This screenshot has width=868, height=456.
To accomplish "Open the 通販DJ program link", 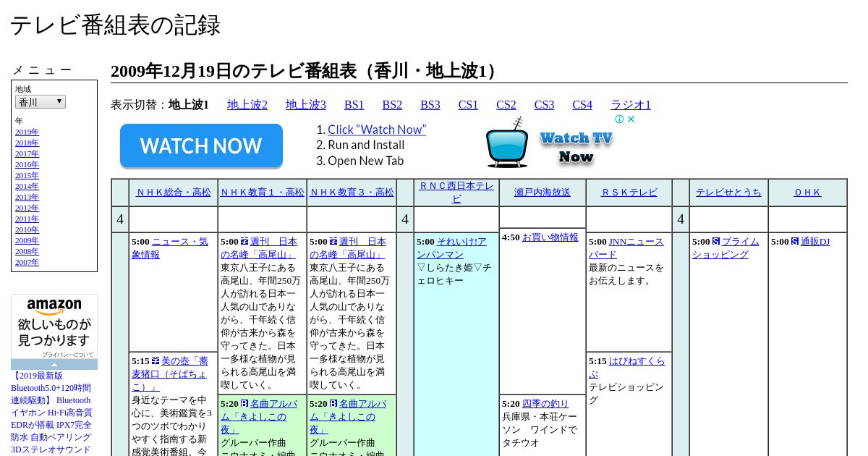I will tap(815, 242).
